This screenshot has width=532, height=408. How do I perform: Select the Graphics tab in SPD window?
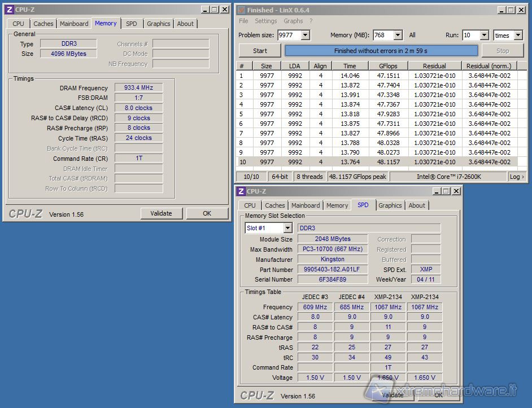(x=390, y=205)
